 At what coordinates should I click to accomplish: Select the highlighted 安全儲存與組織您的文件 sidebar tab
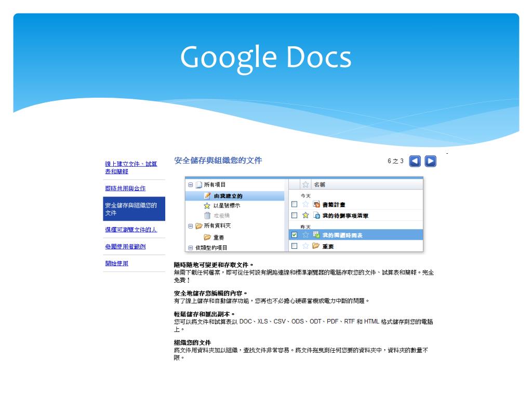(134, 209)
